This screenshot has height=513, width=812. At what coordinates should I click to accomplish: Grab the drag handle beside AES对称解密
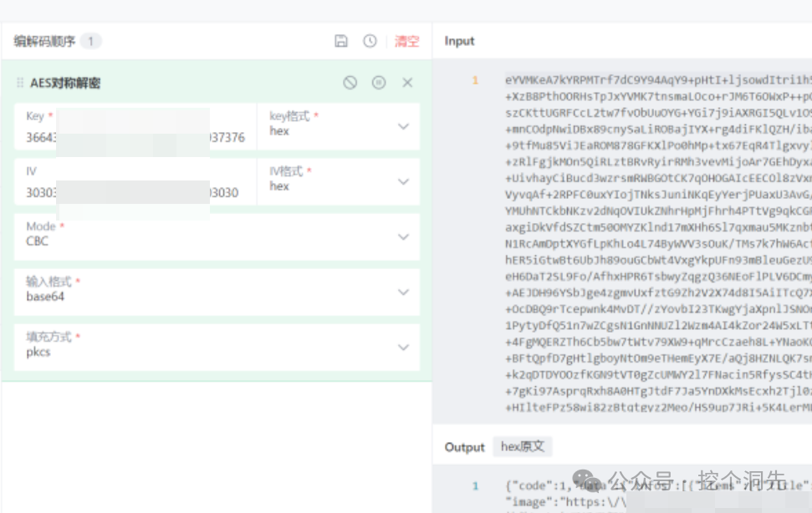point(20,83)
